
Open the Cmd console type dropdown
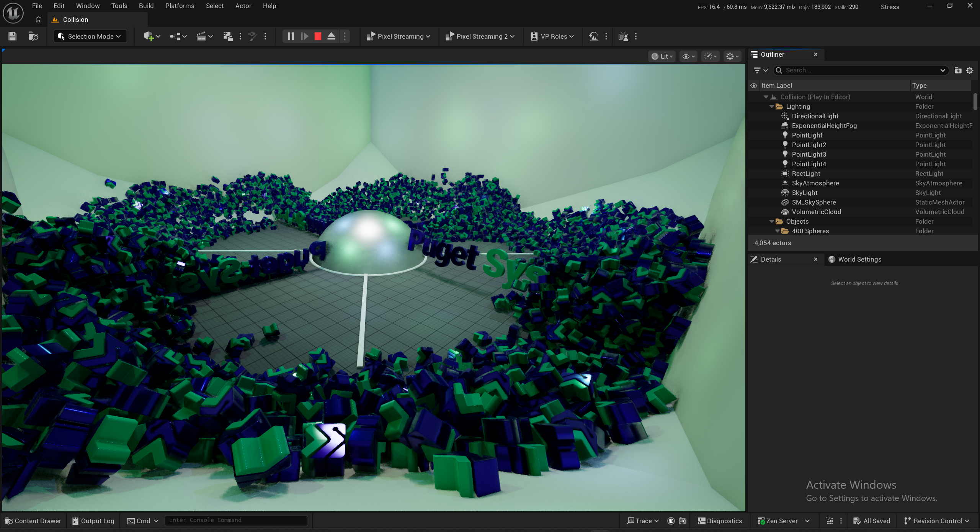142,521
